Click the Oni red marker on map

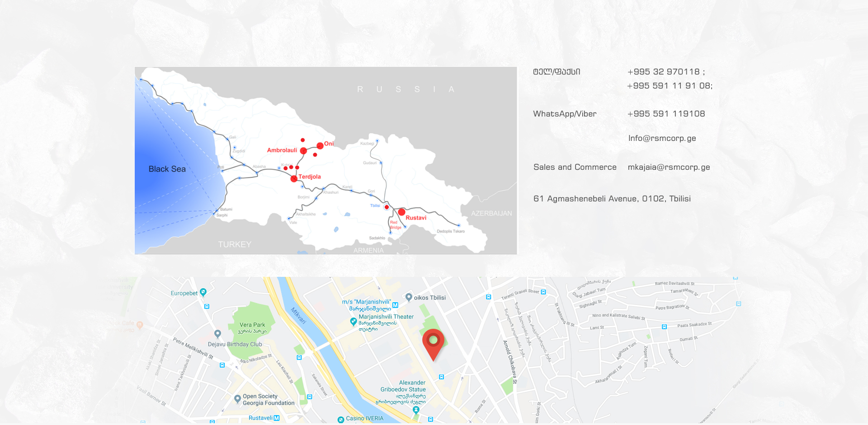click(x=320, y=145)
